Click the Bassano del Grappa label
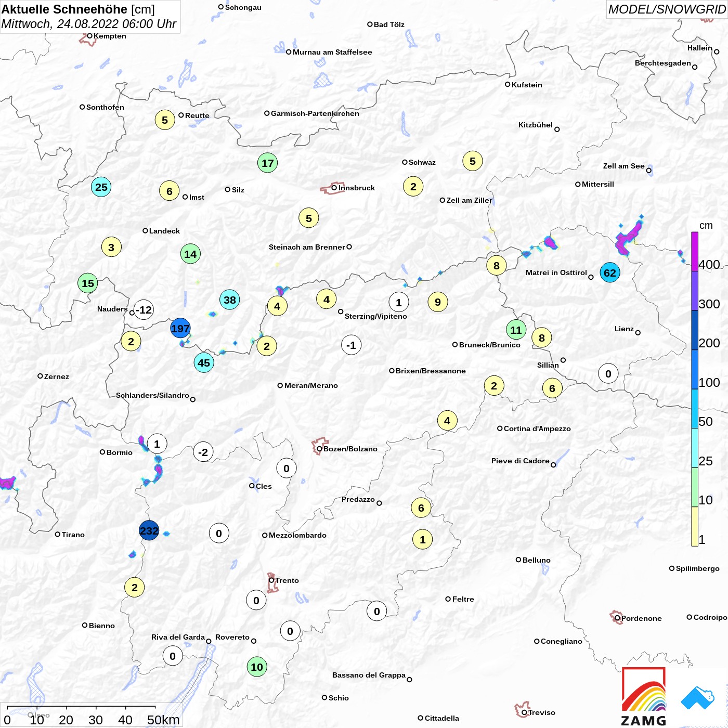728x728 pixels. coord(369,675)
